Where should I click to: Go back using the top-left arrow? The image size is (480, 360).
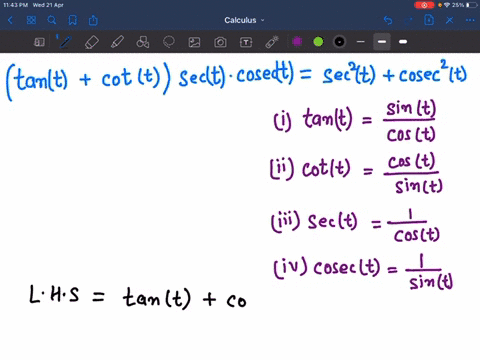click(10, 20)
